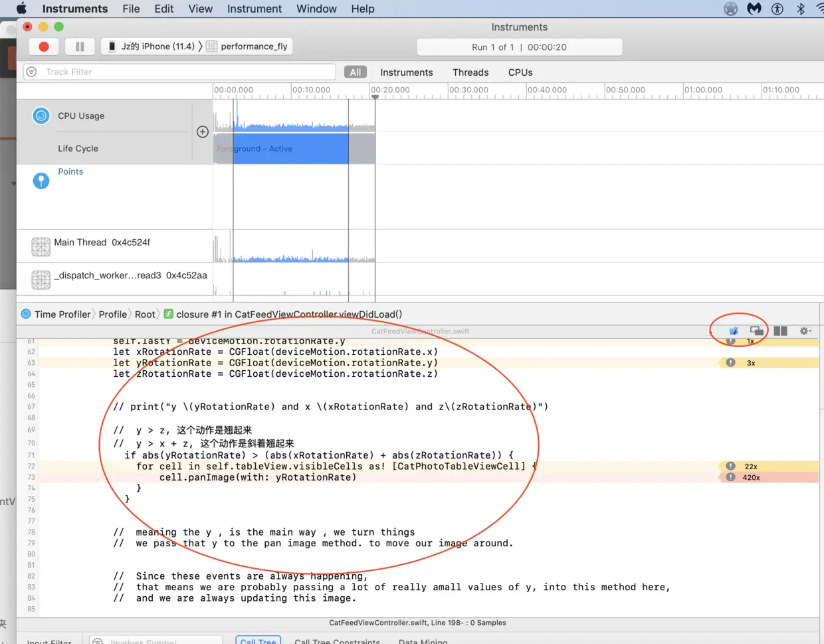Open the Root breadcrumb

(145, 314)
